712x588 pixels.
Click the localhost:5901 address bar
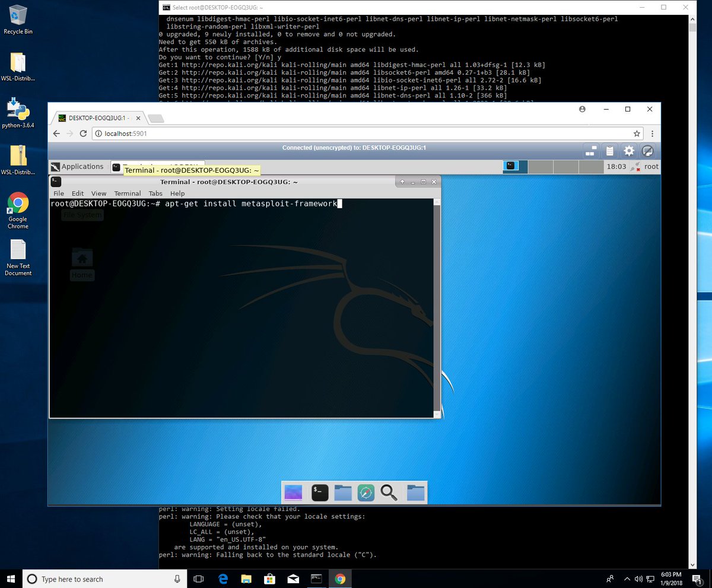pyautogui.click(x=368, y=134)
